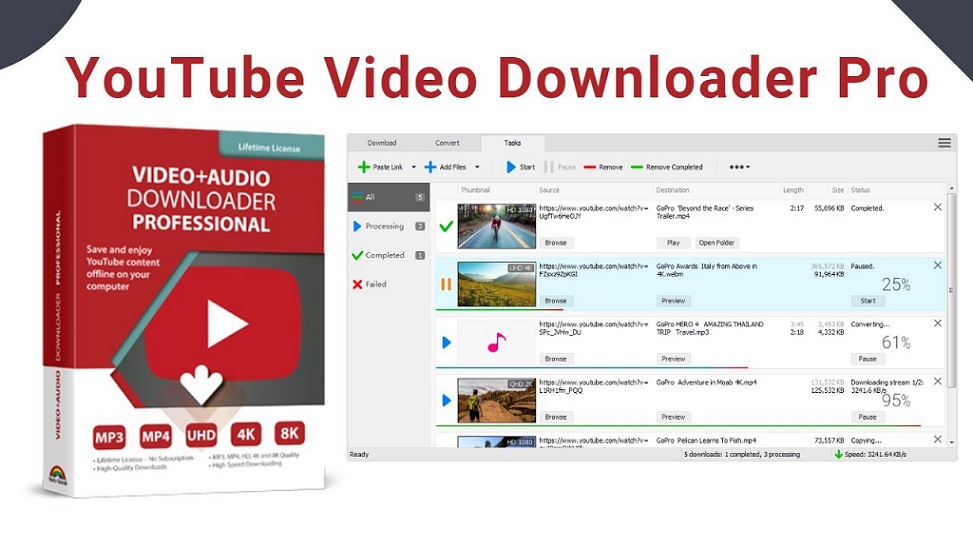Image resolution: width=973 pixels, height=548 pixels.
Task: Click the 25% progress bar
Action: [x=500, y=308]
